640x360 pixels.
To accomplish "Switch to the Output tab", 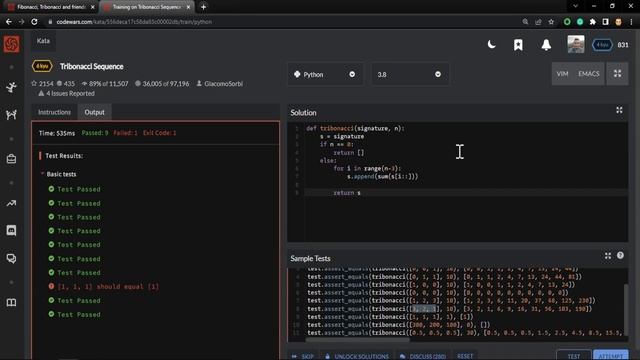I will coord(94,112).
